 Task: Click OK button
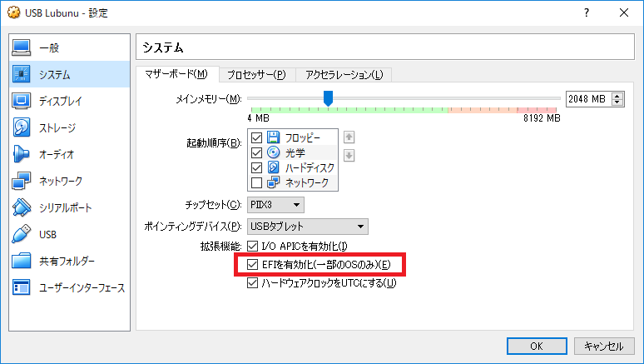[537, 346]
